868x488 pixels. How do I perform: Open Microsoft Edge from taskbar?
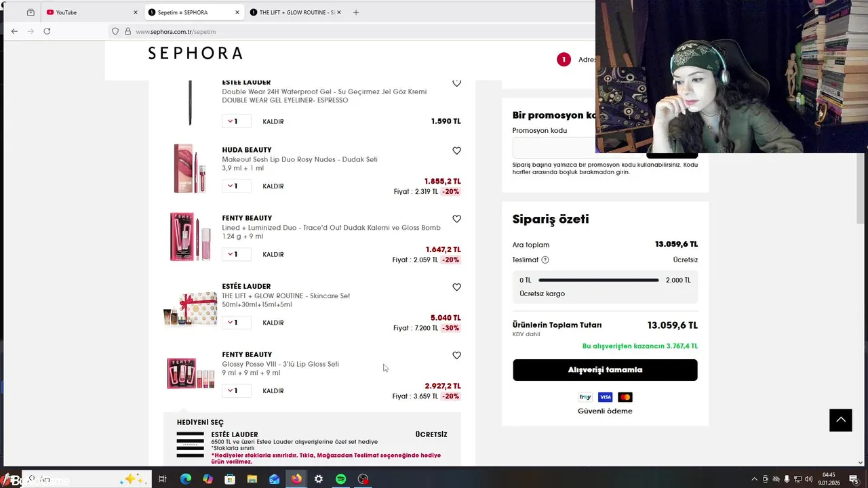[x=185, y=479]
